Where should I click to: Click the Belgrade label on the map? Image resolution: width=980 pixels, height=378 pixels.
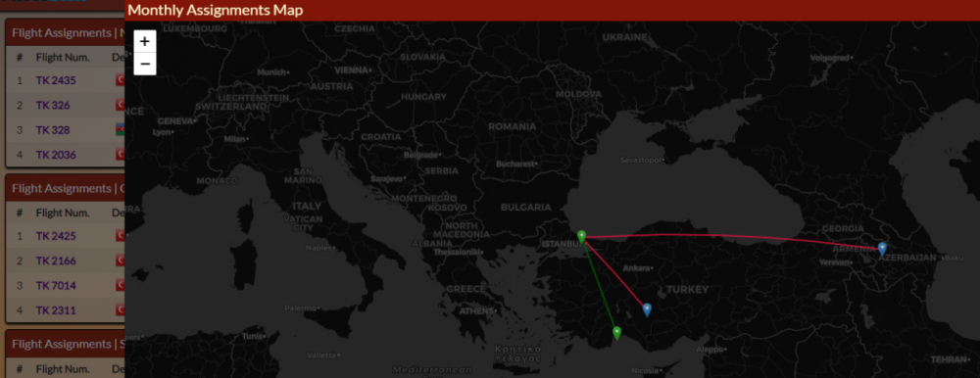pyautogui.click(x=421, y=154)
